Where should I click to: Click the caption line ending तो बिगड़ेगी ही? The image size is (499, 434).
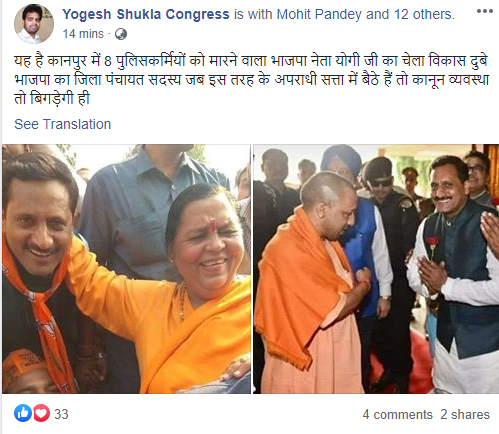pyautogui.click(x=52, y=99)
